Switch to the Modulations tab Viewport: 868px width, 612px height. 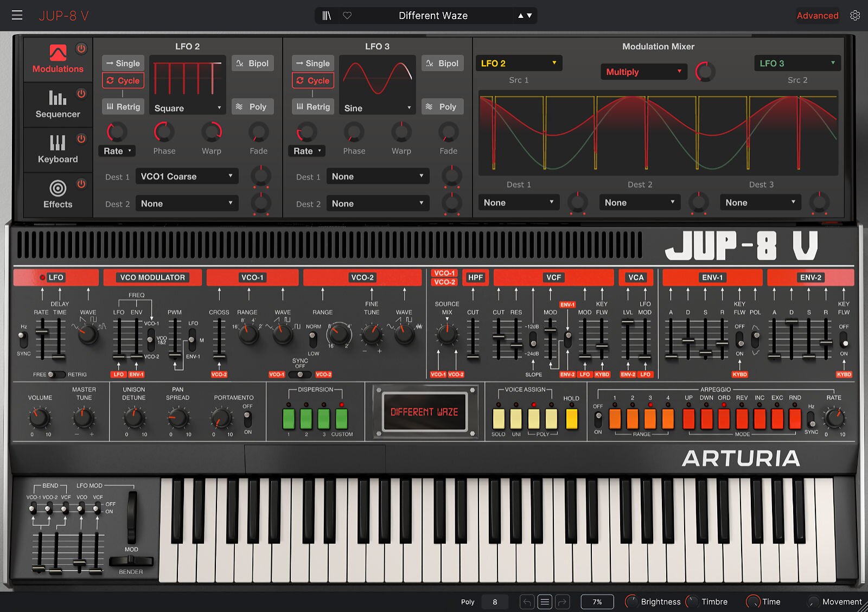[x=58, y=60]
